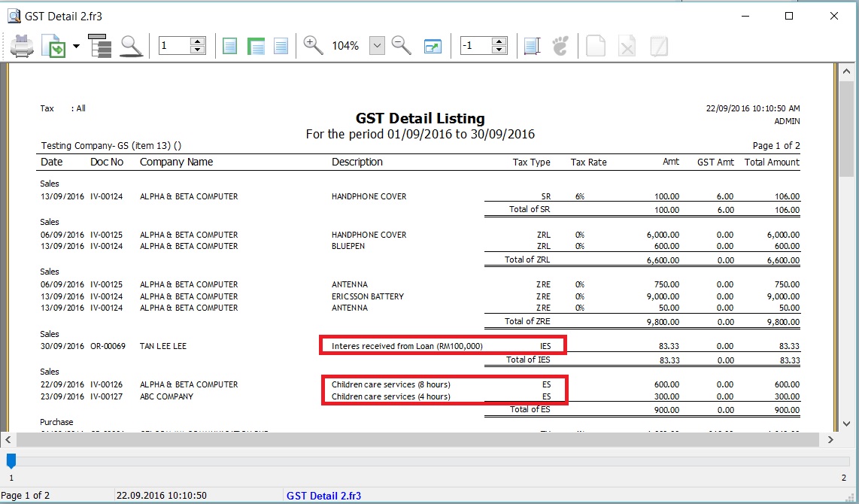Image resolution: width=859 pixels, height=504 pixels.
Task: Open the zoom percentage dropdown
Action: pyautogui.click(x=377, y=45)
